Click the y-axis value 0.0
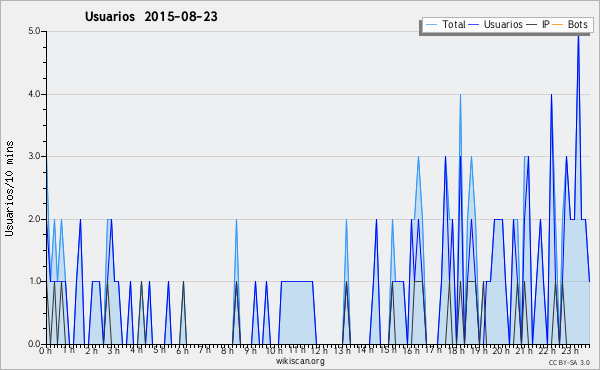This screenshot has width=600, height=370. click(34, 344)
